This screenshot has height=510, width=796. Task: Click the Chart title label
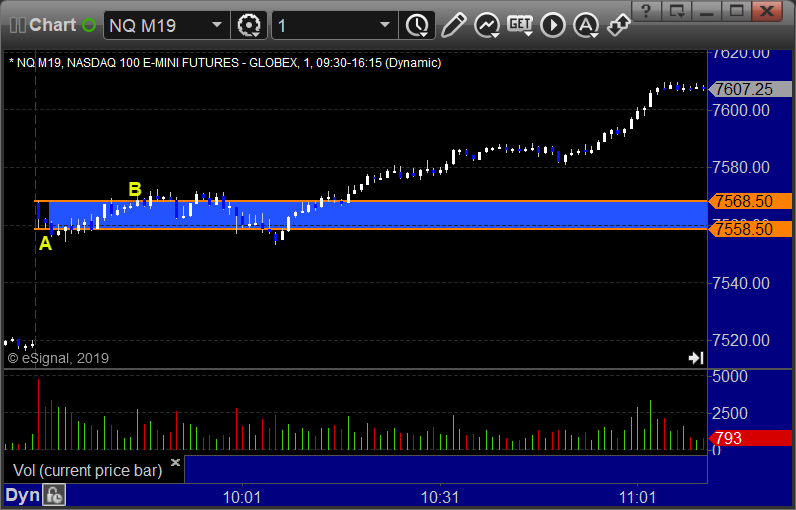tap(52, 25)
